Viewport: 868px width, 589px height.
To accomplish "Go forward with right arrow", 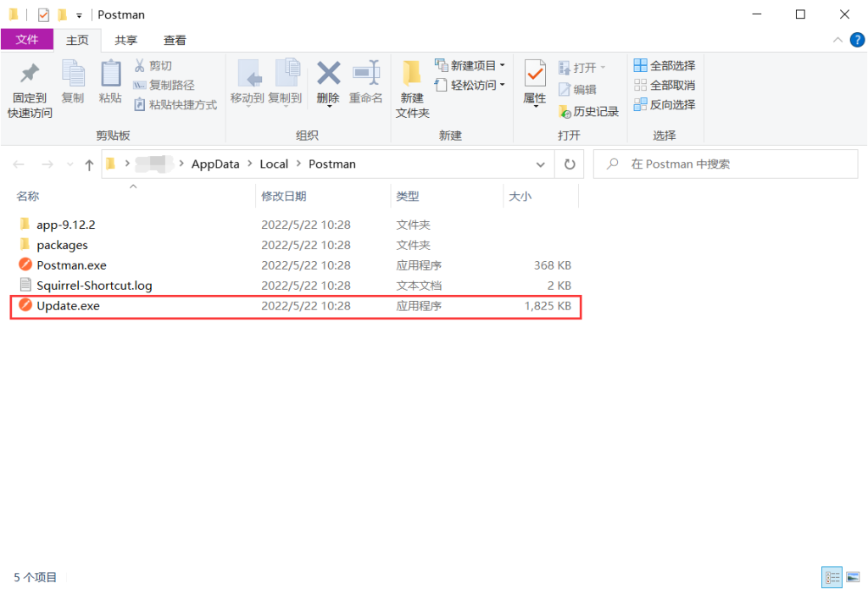I will (x=47, y=164).
